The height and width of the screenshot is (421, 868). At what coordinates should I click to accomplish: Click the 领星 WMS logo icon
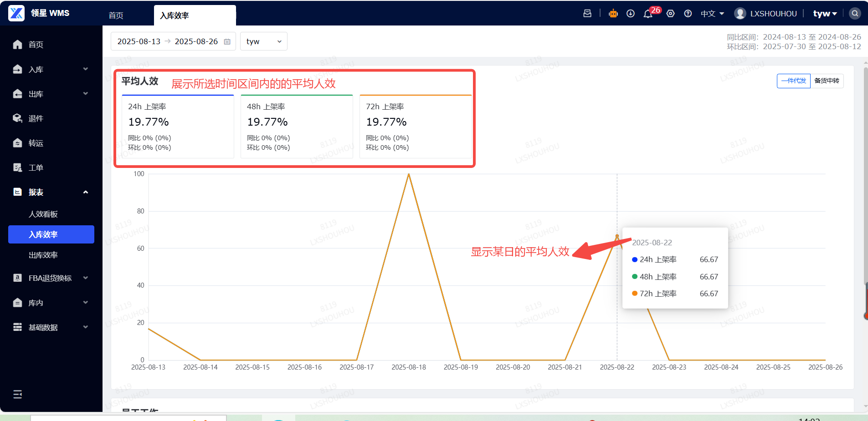pos(16,13)
